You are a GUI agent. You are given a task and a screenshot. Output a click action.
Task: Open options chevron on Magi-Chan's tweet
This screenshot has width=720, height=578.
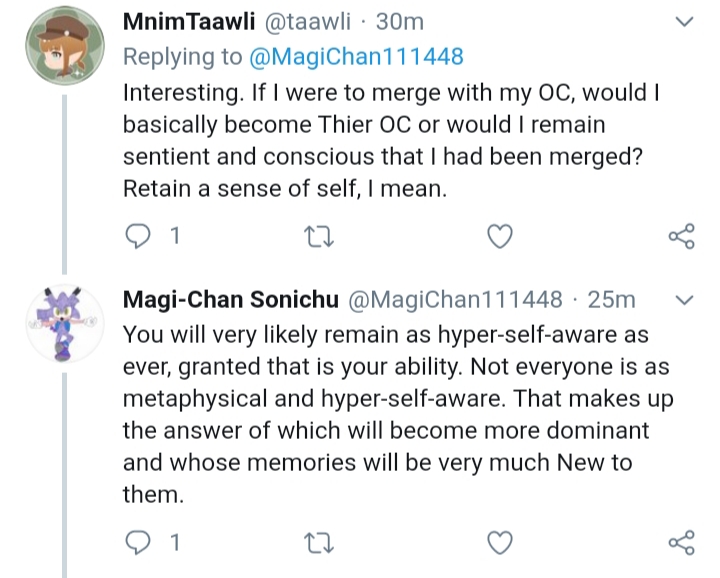685,300
